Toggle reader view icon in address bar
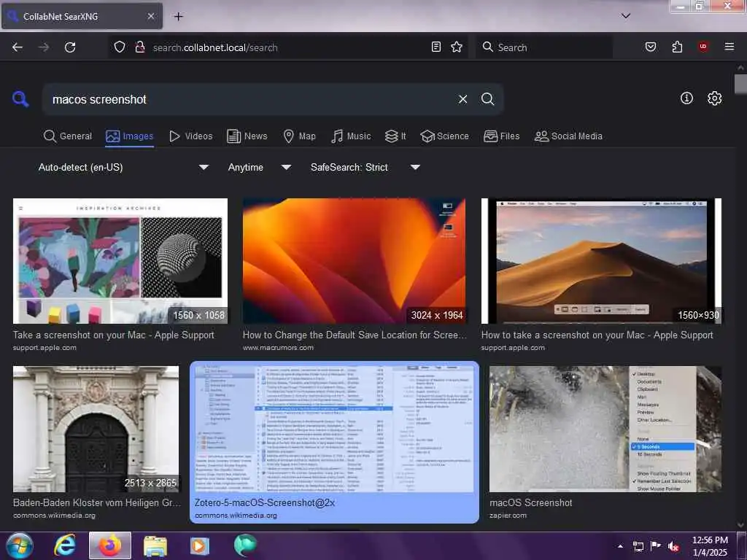 tap(436, 47)
